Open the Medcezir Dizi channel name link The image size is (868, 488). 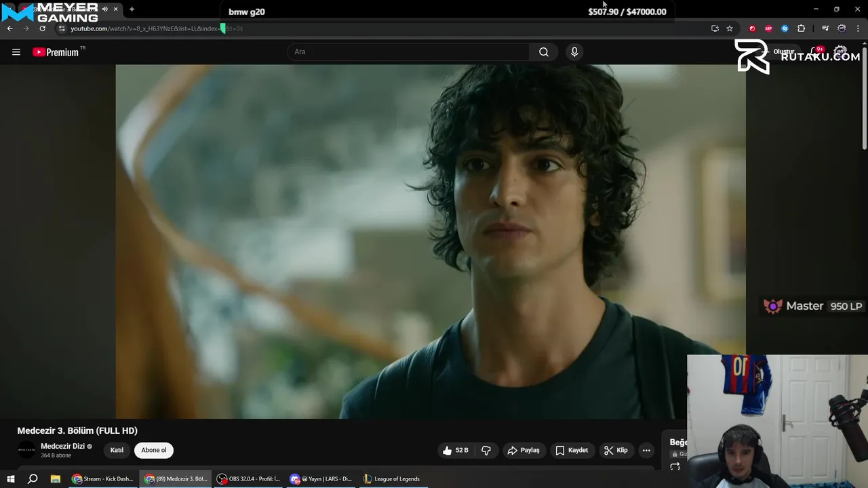62,446
